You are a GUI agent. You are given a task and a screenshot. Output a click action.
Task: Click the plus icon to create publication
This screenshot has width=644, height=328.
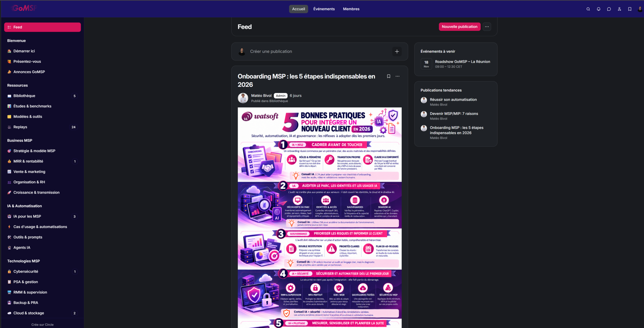pyautogui.click(x=397, y=51)
